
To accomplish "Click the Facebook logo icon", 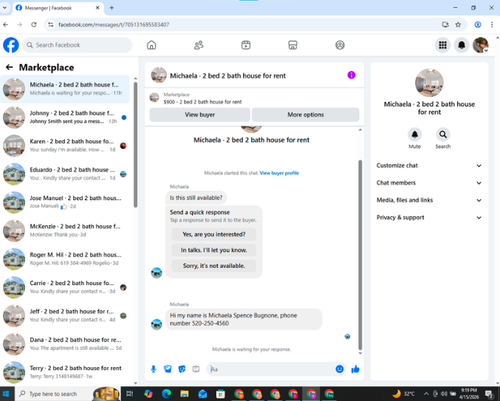I will coord(11,45).
